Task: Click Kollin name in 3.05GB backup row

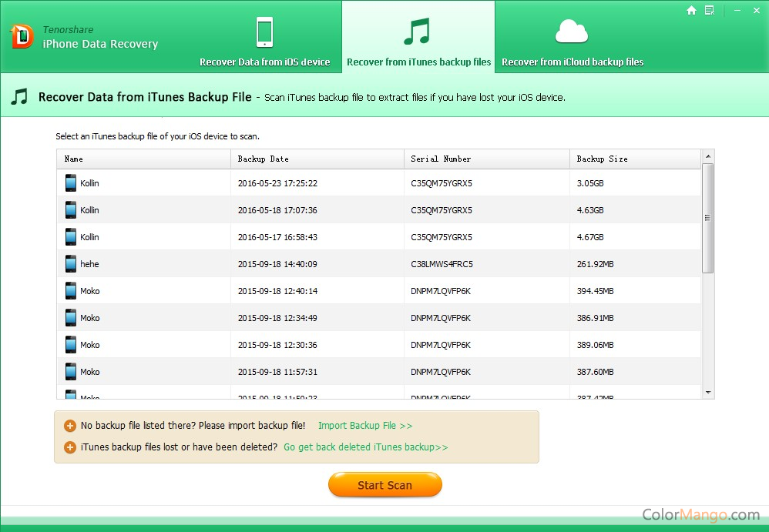Action: (89, 183)
